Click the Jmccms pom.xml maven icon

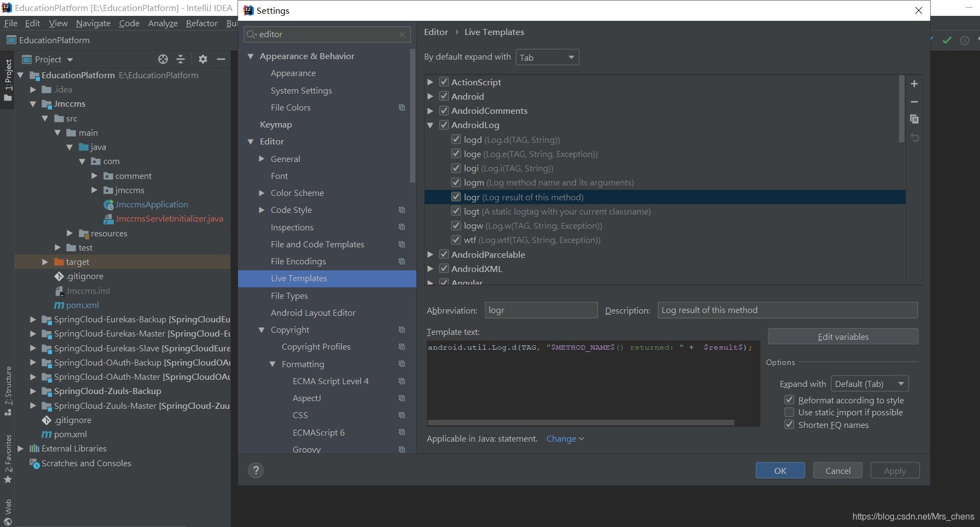point(59,305)
